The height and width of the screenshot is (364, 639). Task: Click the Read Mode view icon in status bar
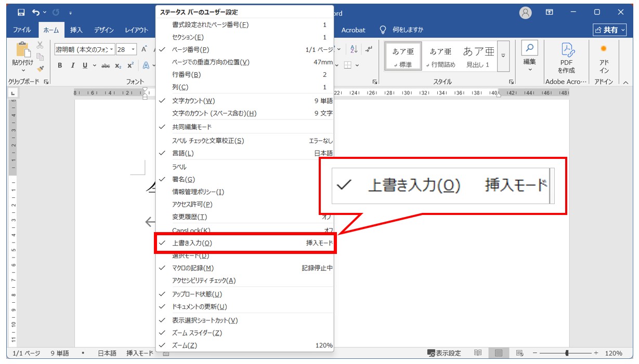[478, 353]
